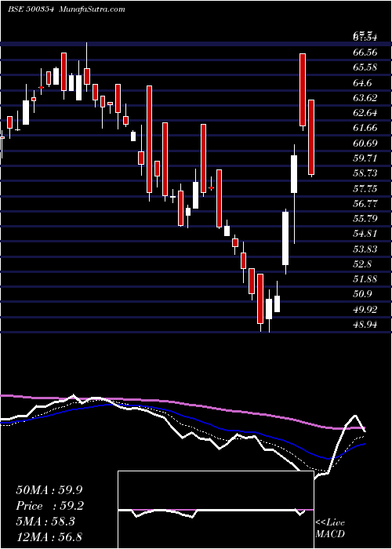Click the tallest red candle reaching 66.56 on right
392x549 pixels.
point(303,89)
